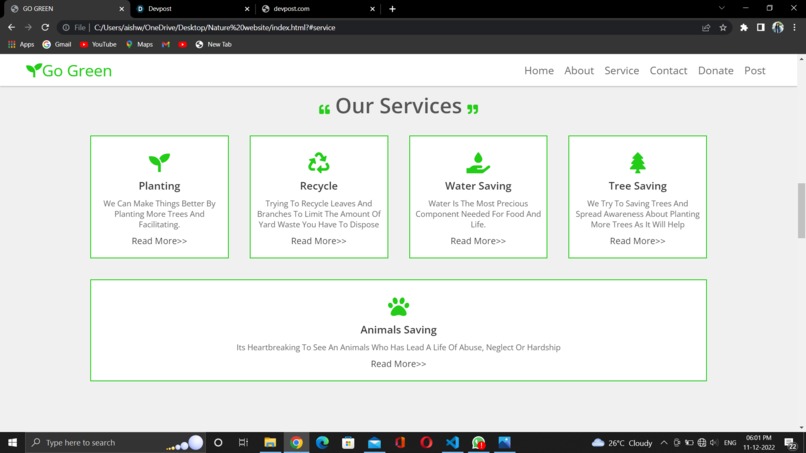Open Chrome's three-dot menu
806x453 pixels.
tap(794, 28)
